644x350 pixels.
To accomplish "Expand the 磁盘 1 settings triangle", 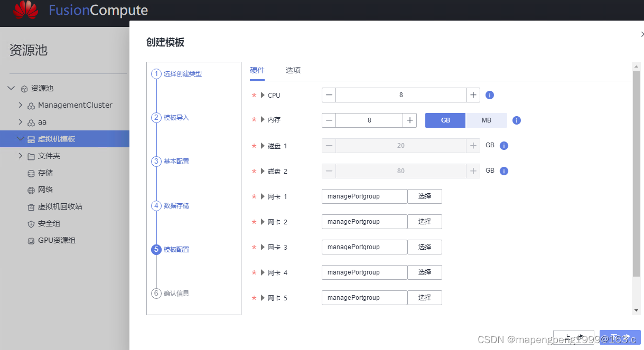I will click(x=263, y=146).
